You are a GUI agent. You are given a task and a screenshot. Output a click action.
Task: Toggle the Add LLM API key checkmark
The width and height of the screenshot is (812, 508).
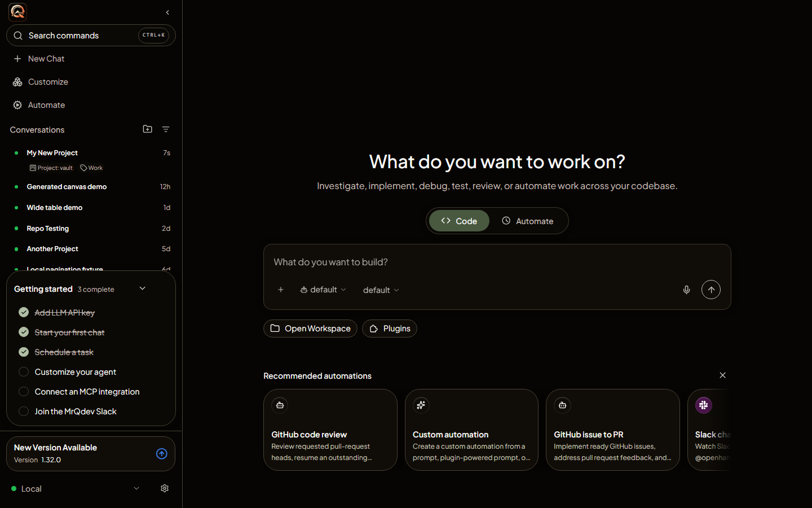tap(24, 312)
